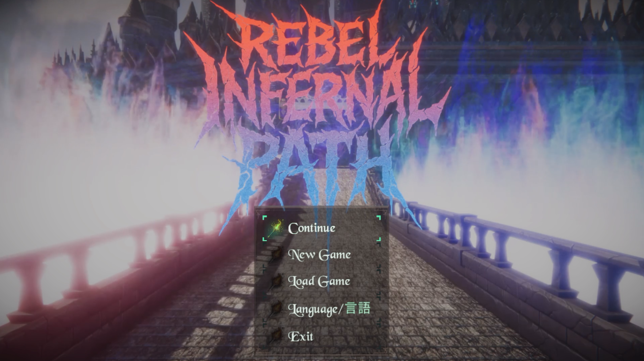Open the Load Game menu entry
Viewport: 644px width, 361px height.
[319, 282]
